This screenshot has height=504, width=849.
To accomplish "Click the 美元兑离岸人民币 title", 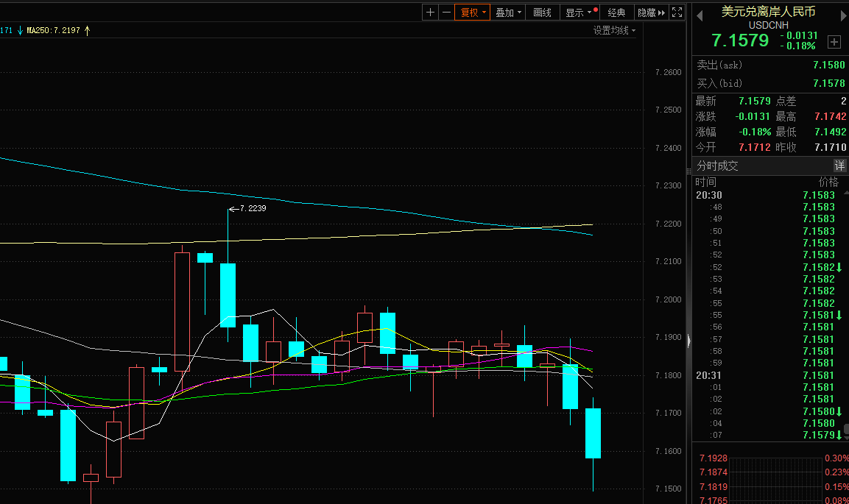I will point(767,12).
